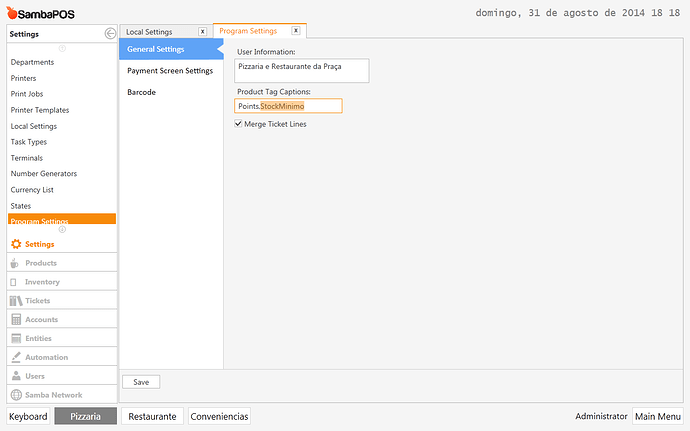
Task: Expand the Tickets category
Action: (x=62, y=301)
